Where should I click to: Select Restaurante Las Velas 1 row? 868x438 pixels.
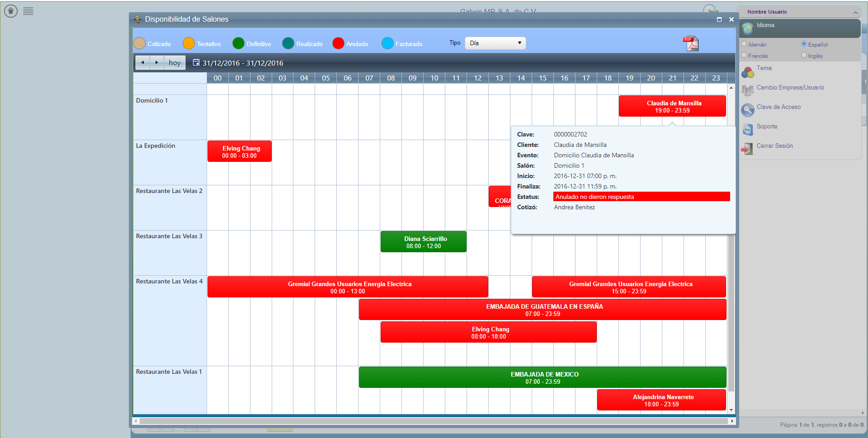[170, 390]
